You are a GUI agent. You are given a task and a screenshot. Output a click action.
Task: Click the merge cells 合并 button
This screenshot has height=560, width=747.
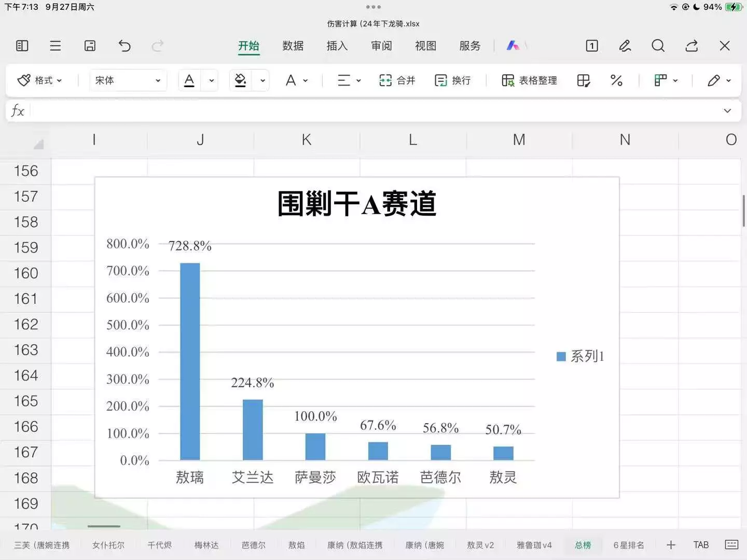(x=397, y=80)
